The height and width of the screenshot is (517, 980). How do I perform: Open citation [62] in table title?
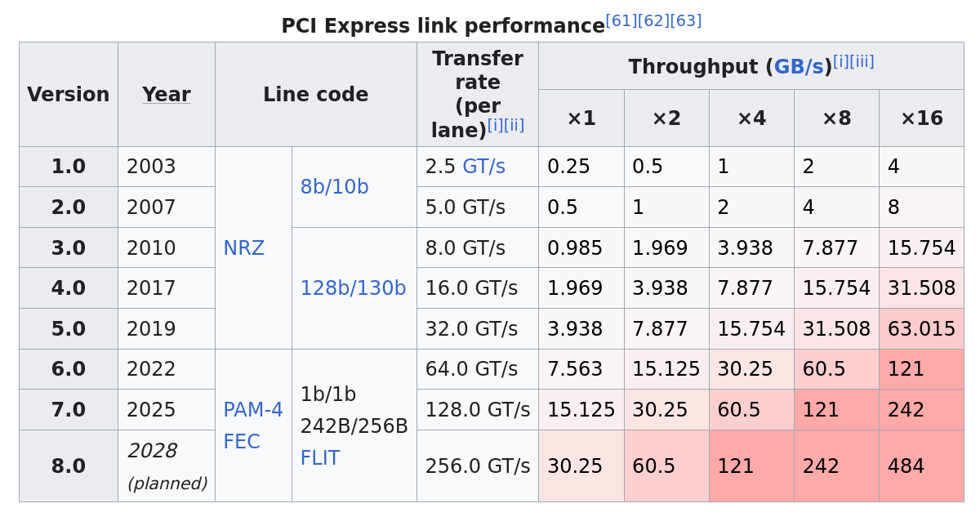(x=653, y=21)
